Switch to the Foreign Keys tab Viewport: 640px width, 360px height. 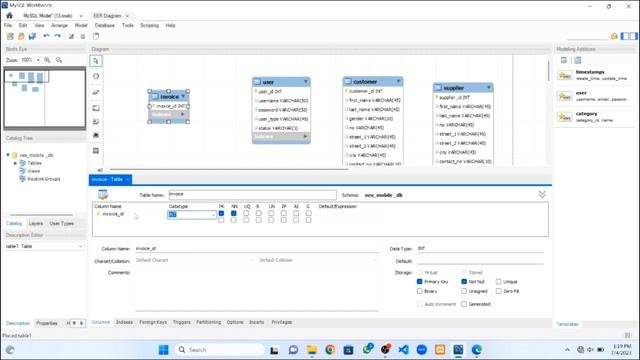point(153,322)
